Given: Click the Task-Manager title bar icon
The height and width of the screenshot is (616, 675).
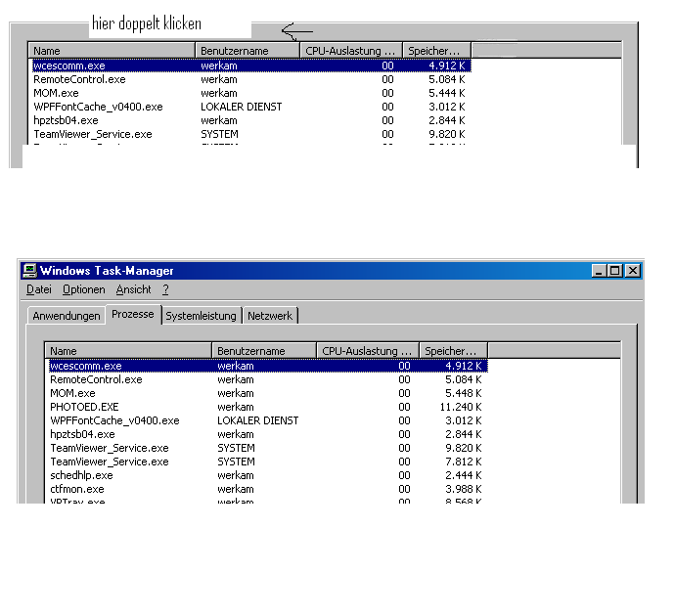Looking at the screenshot, I should [x=29, y=271].
